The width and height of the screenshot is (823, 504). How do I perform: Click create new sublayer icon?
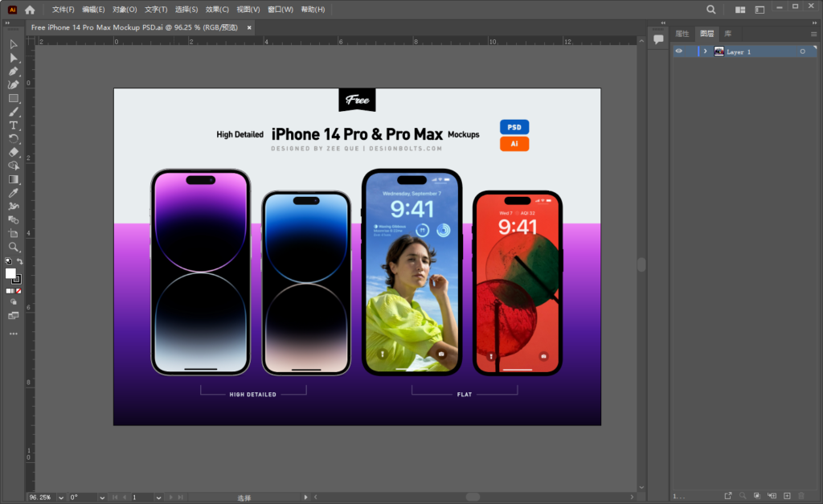pos(772,496)
